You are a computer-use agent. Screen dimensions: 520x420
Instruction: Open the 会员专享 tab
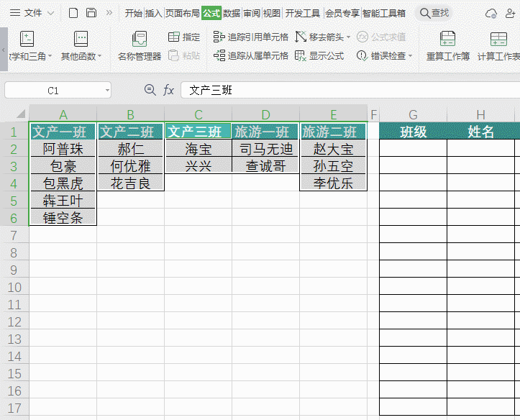342,13
